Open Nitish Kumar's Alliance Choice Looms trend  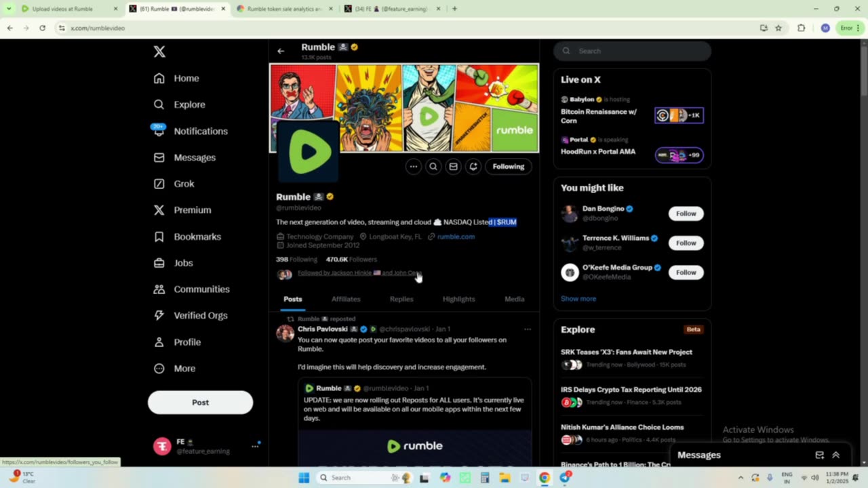[632, 433]
